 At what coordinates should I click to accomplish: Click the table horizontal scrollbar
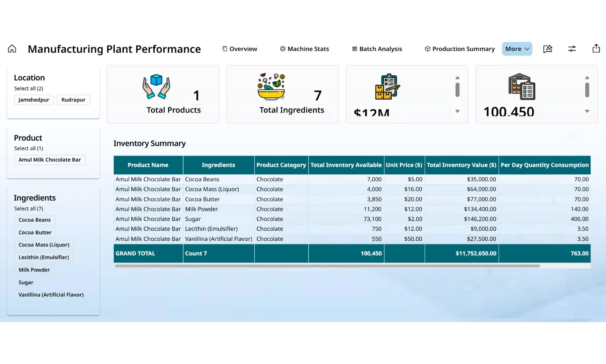(327, 266)
